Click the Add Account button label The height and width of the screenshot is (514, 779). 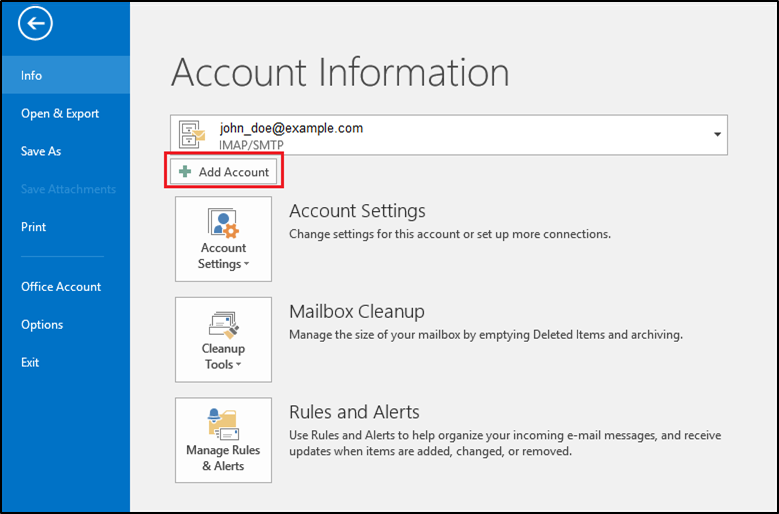[234, 172]
